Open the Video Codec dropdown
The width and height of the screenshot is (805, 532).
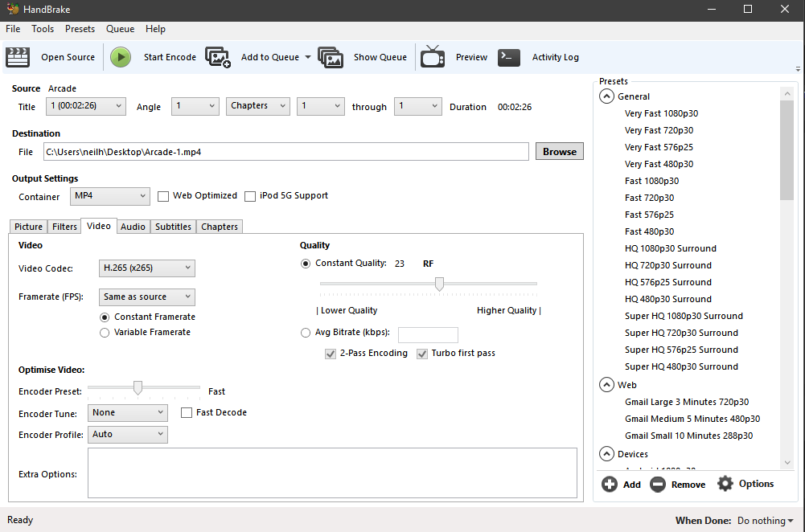point(147,268)
